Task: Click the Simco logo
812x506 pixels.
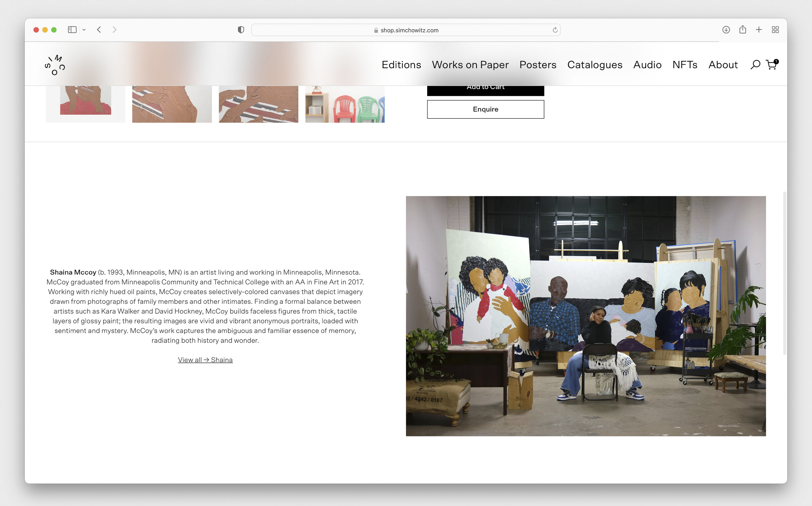Action: click(55, 65)
